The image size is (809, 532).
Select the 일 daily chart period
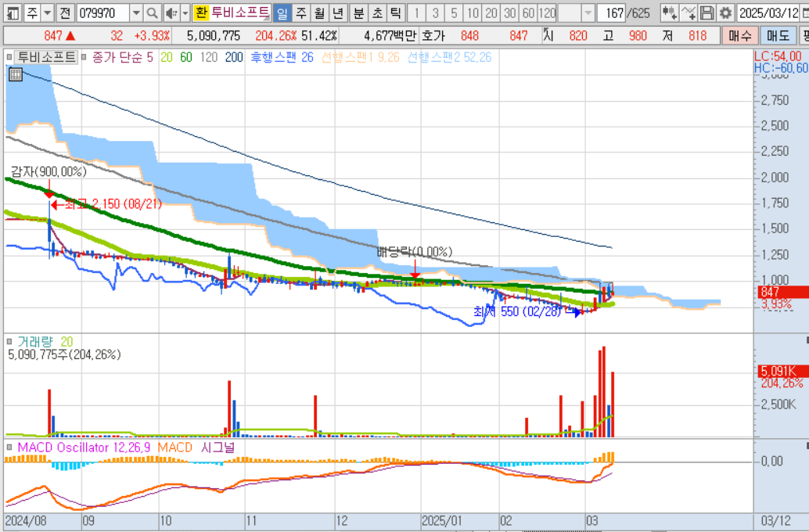(282, 13)
